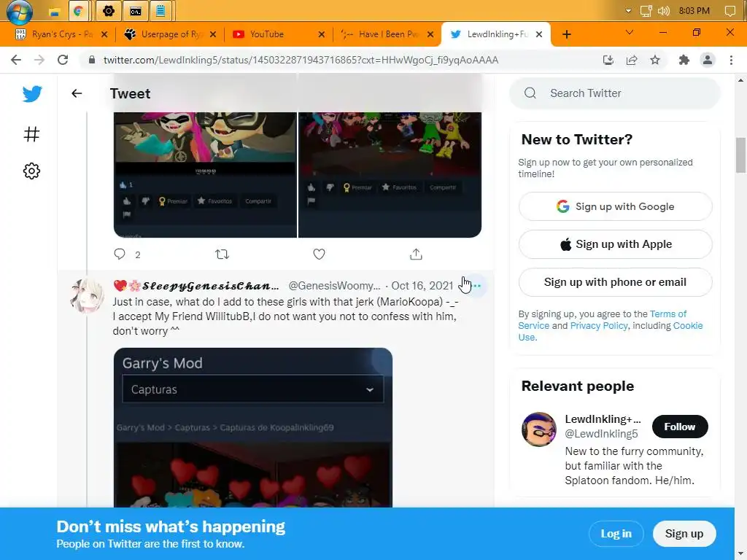
Task: Click the scrollbar down arrow
Action: click(x=740, y=555)
